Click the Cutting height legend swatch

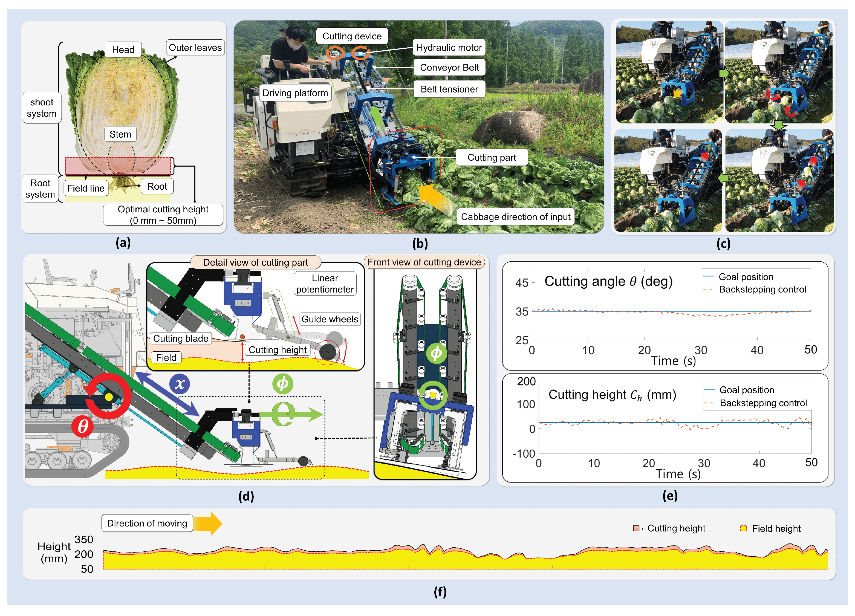[x=636, y=528]
